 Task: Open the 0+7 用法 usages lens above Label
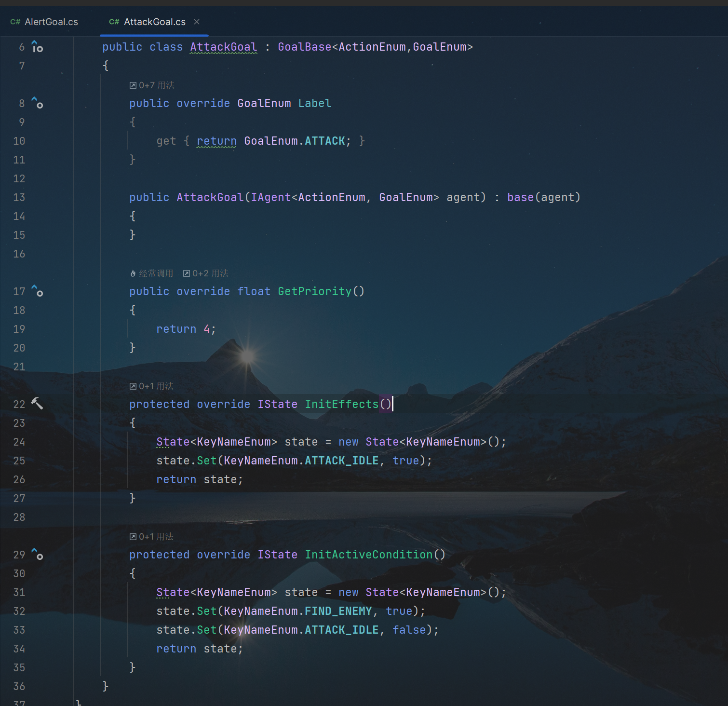point(152,85)
